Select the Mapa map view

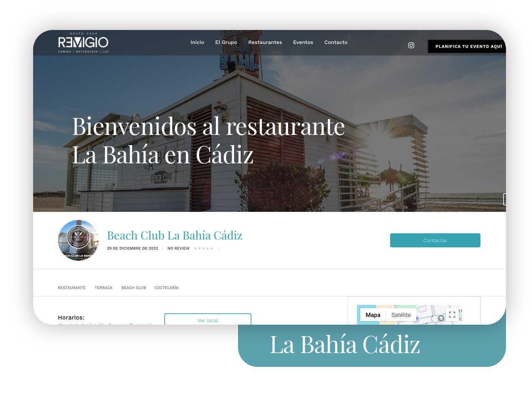pos(372,315)
